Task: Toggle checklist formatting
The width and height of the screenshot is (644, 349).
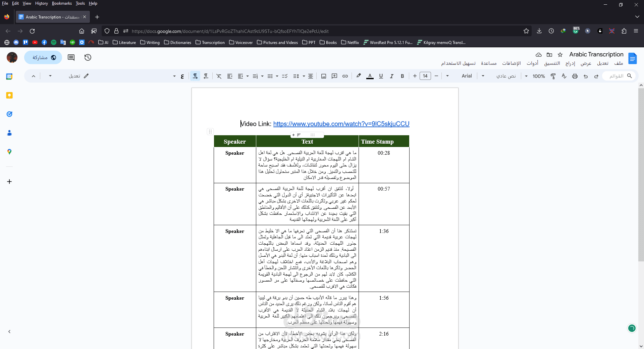Action: 285,76
